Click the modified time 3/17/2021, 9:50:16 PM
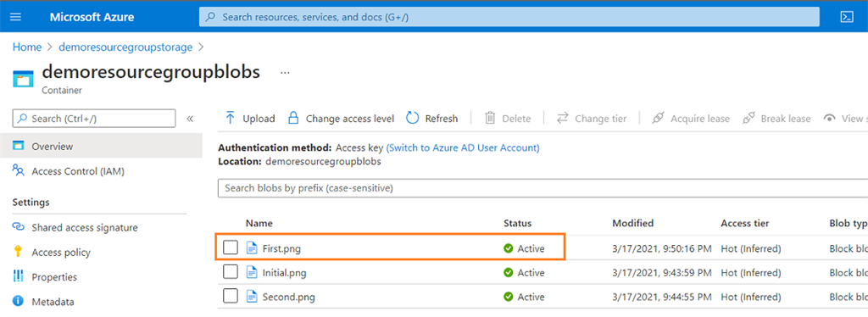Image resolution: width=868 pixels, height=317 pixels. click(661, 249)
